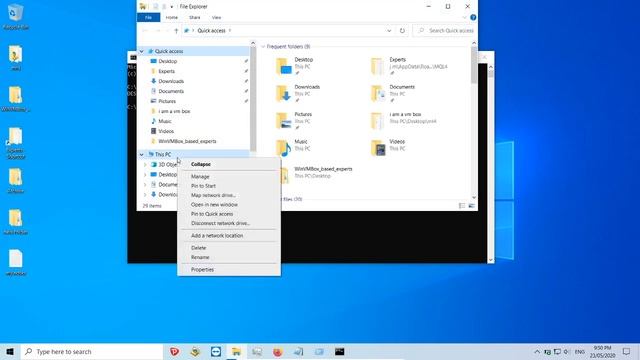Select Videos in the navigation pane
Viewport: 640px width, 360px height.
pos(166,131)
